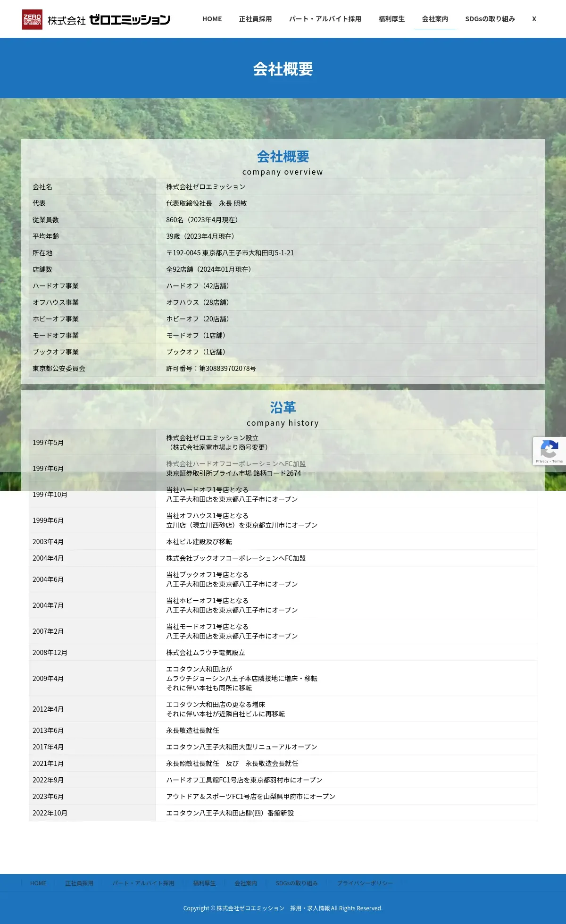
Task: Click the 2012年4月 history date
Action: pyautogui.click(x=48, y=709)
